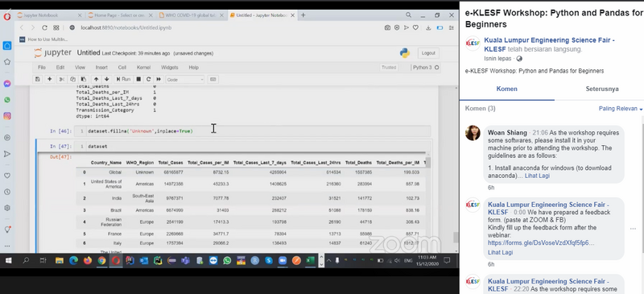Switch to the Home Page browser tab

[x=120, y=15]
